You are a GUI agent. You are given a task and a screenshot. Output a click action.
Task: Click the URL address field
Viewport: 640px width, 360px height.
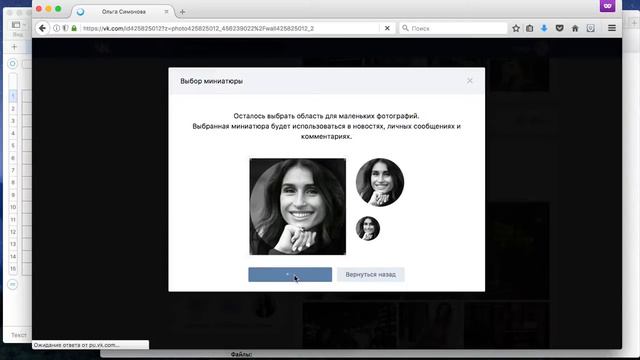coord(231,28)
